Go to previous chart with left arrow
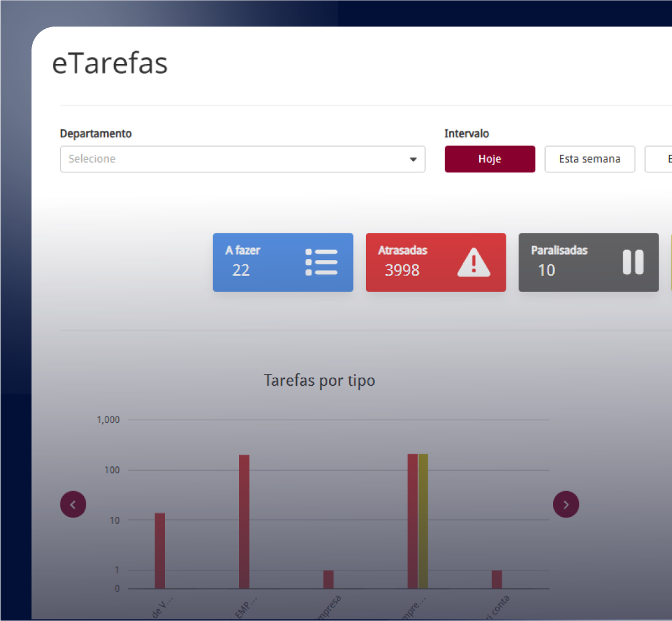Screen dimensions: 672x621 [x=73, y=505]
